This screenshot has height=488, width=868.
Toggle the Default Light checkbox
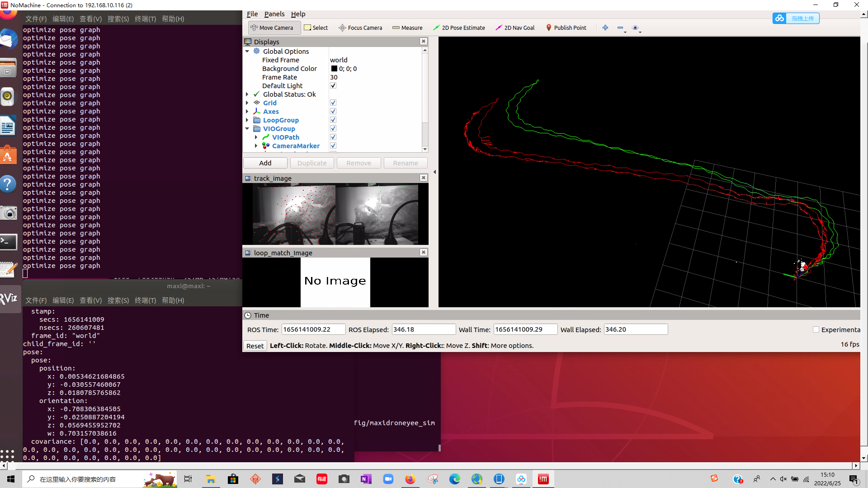coord(333,86)
